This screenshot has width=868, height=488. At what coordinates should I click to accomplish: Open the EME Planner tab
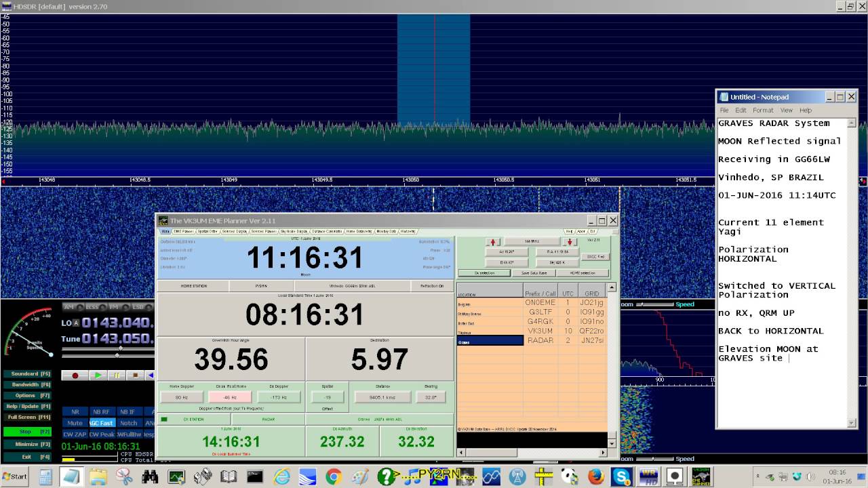(x=183, y=231)
